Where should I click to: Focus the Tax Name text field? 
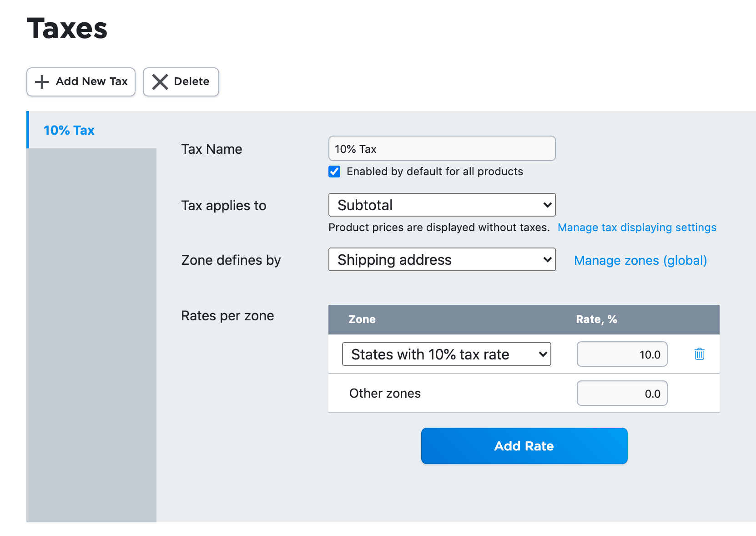[x=441, y=149]
